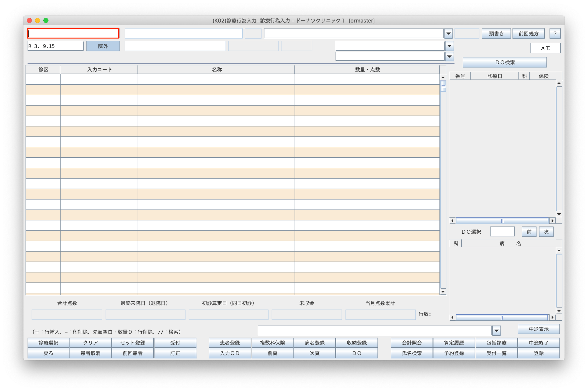Open the top-right combo box dropdown arrow

448,34
